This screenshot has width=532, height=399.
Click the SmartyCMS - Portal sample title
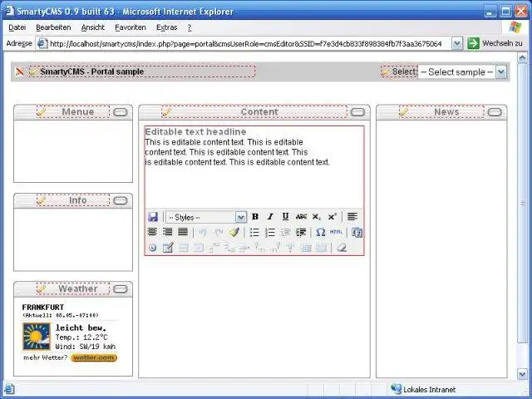pyautogui.click(x=92, y=71)
